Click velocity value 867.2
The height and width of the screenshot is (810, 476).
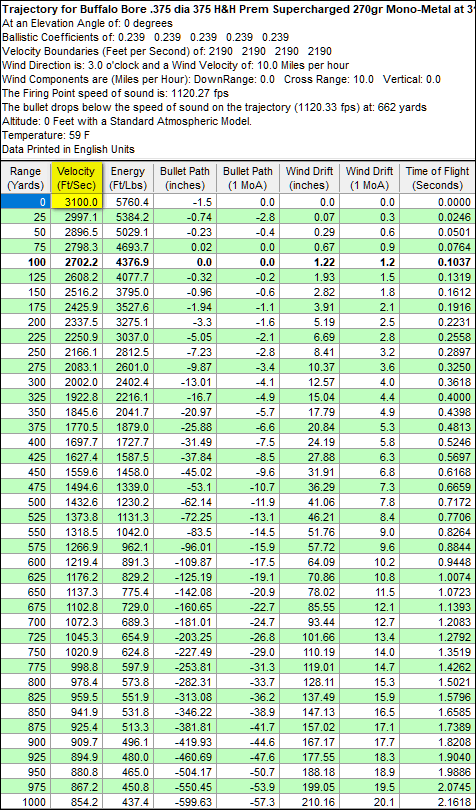point(78,786)
